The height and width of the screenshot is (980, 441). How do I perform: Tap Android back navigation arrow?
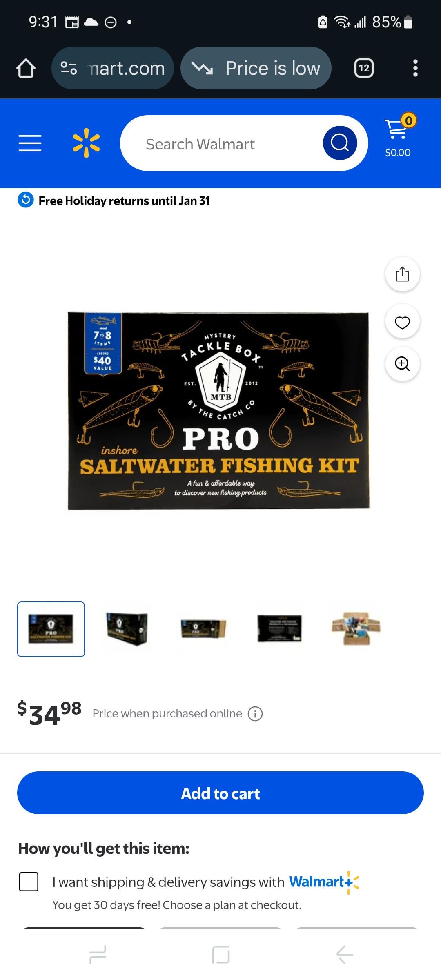[344, 955]
